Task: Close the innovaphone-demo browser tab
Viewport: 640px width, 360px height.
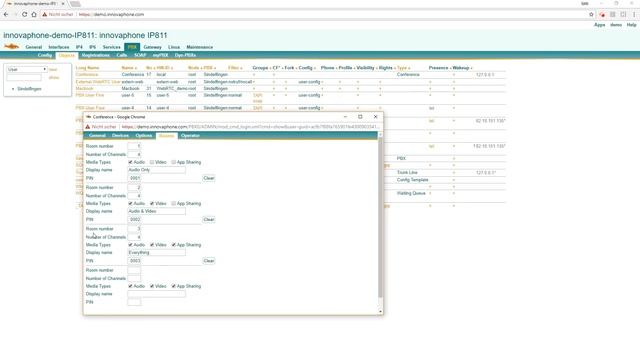Action: click(x=63, y=4)
